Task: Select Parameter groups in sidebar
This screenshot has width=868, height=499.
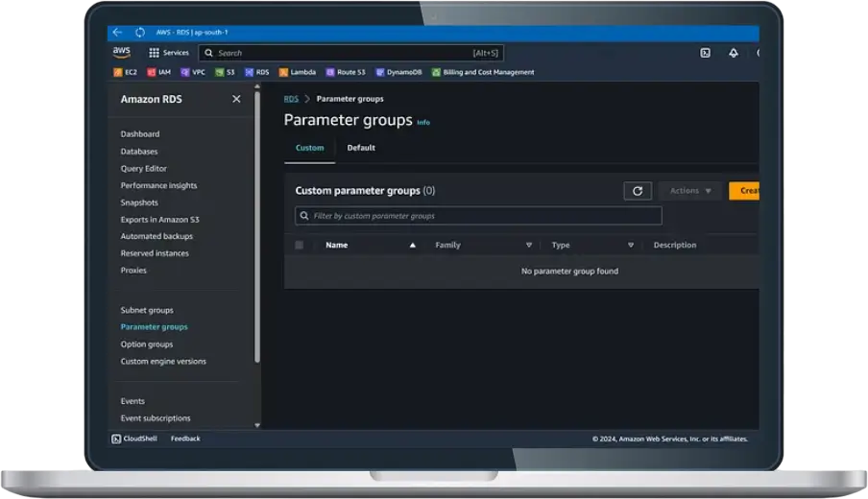Action: (x=154, y=327)
